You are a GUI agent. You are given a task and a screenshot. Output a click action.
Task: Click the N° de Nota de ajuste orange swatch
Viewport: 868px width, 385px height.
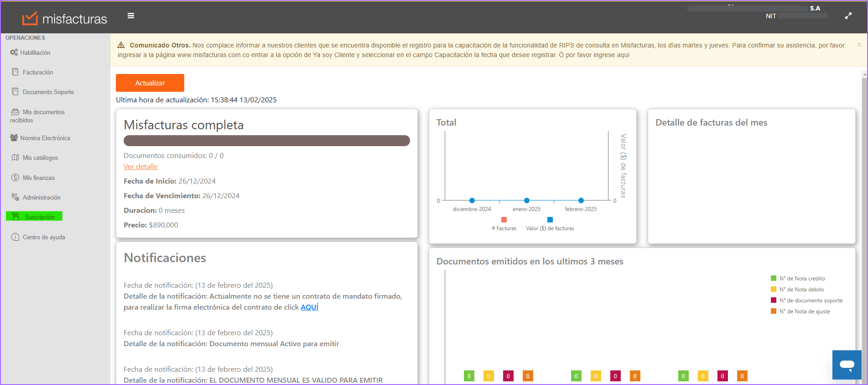(x=774, y=311)
